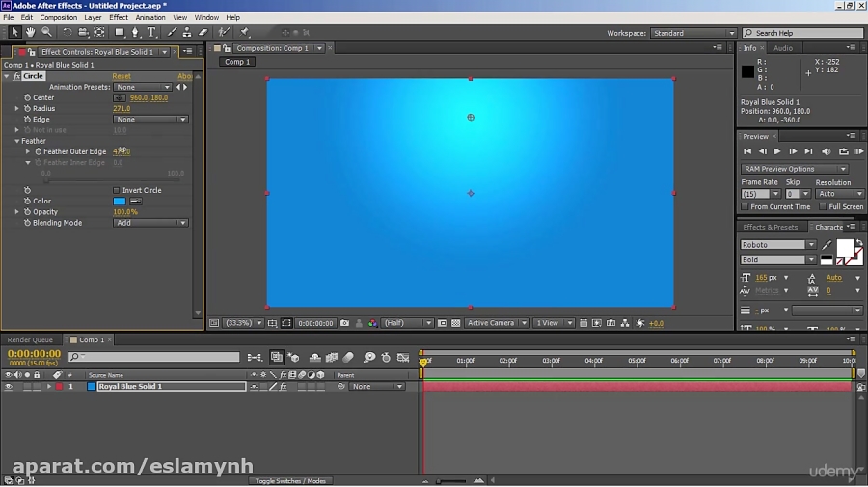Click the white fill color swatch
The height and width of the screenshot is (487, 868).
coord(845,248)
